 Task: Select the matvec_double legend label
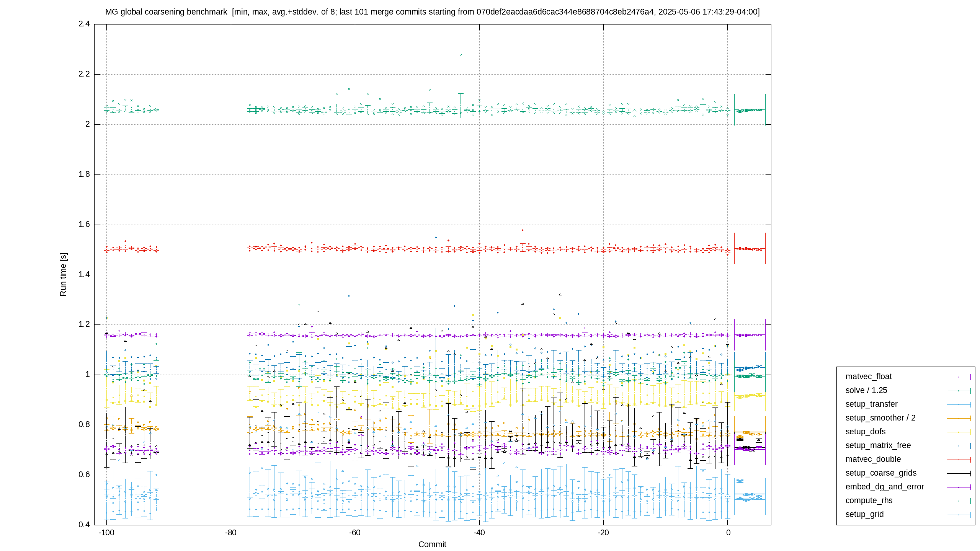[873, 459]
